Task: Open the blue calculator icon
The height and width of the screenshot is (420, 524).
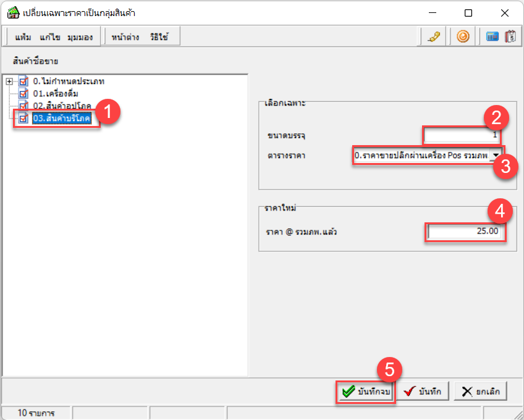Action: 492,36
